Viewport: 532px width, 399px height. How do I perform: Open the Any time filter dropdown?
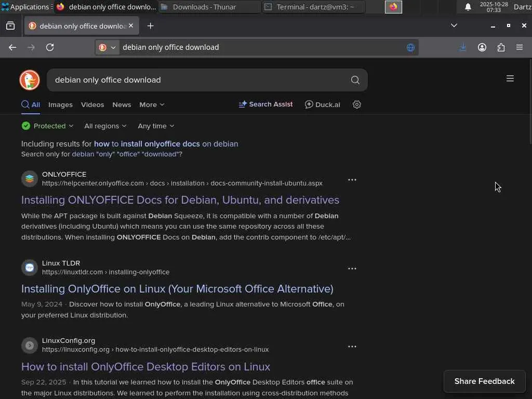pyautogui.click(x=156, y=126)
